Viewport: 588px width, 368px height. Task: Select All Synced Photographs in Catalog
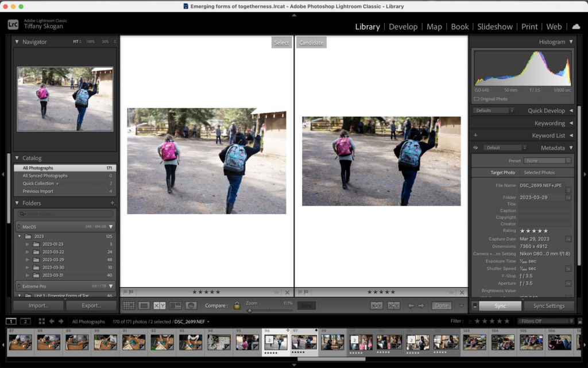(65, 176)
